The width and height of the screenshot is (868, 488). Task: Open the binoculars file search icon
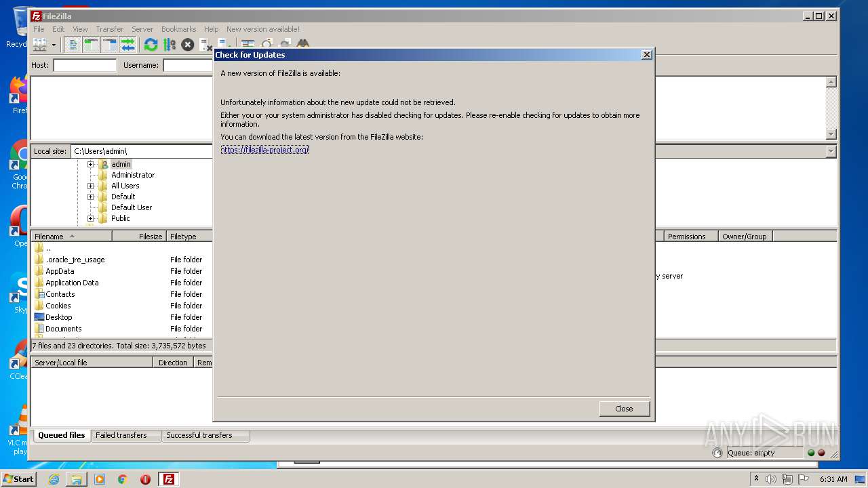(302, 43)
